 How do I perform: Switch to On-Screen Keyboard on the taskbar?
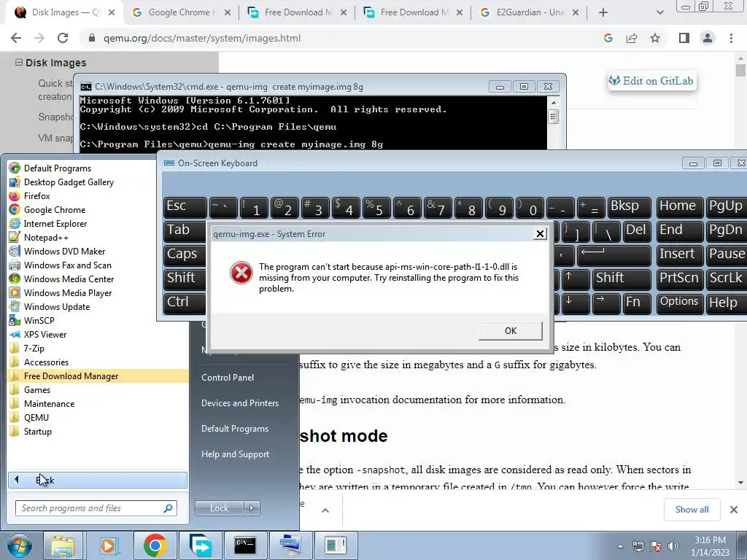click(290, 545)
